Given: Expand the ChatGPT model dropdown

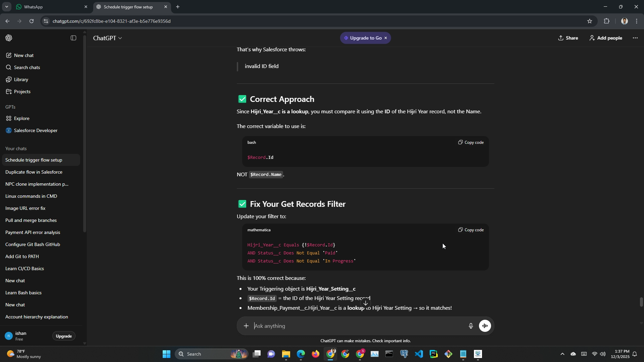Looking at the screenshot, I should click(107, 38).
